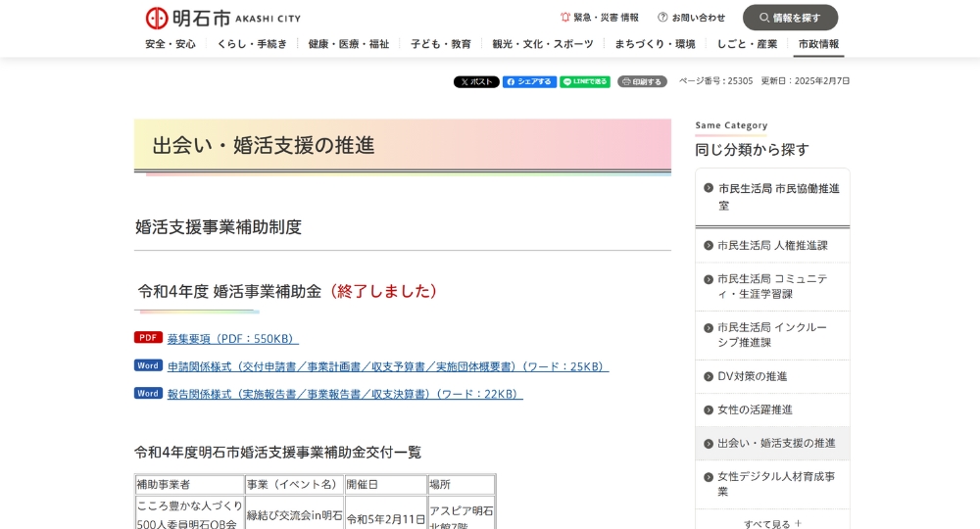Open 健康・医療・福祉 menu
The image size is (980, 529).
click(x=348, y=44)
